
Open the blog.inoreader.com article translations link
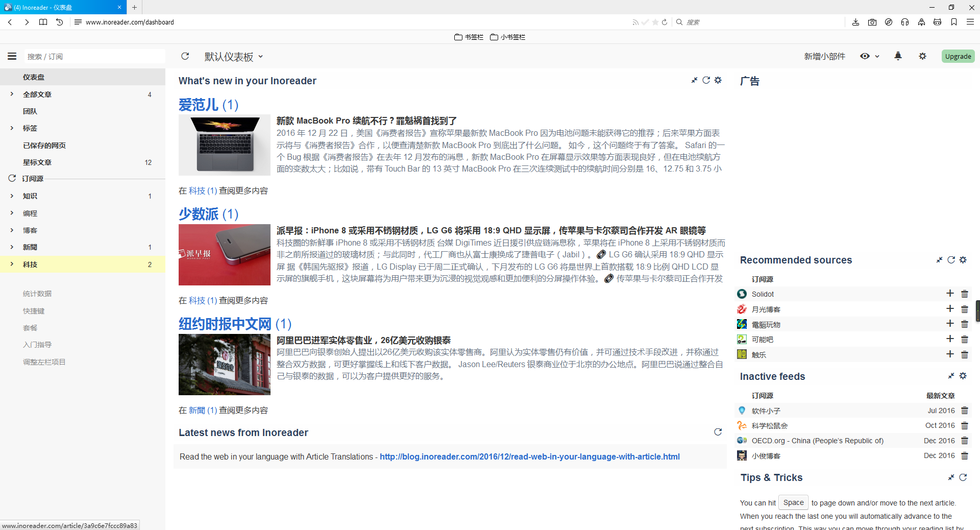pyautogui.click(x=530, y=456)
